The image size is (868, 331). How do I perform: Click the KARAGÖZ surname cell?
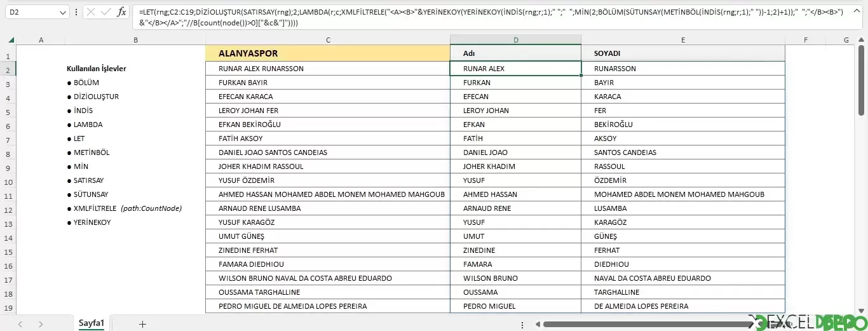[683, 222]
